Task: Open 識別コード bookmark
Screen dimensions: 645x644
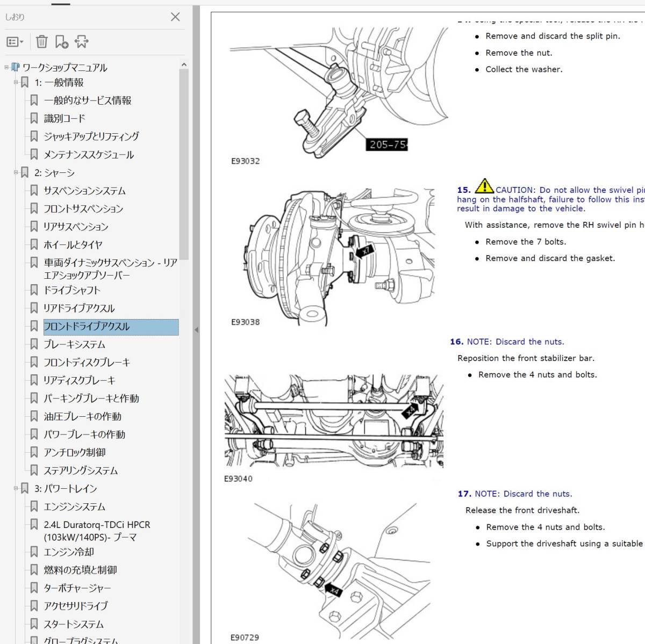Action: tap(64, 119)
